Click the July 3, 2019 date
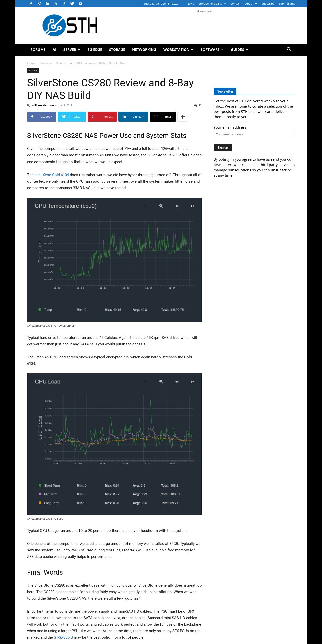Image resolution: width=322 pixels, height=644 pixels. tap(65, 105)
